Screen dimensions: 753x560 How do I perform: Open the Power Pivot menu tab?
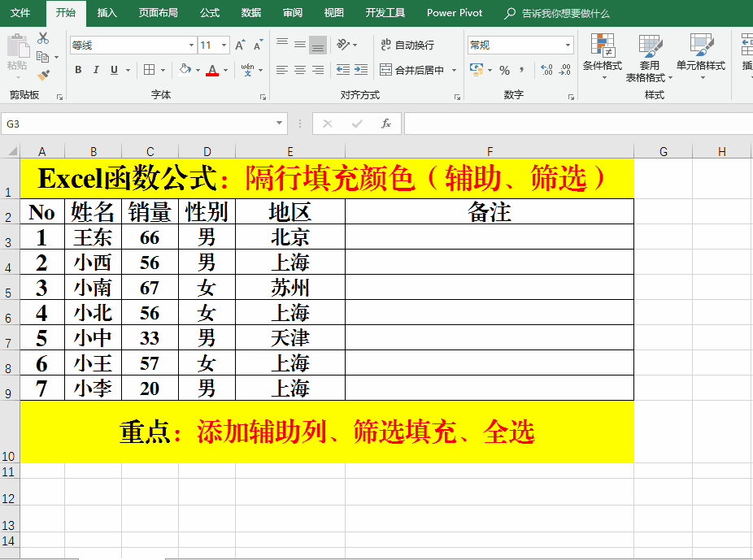pos(454,13)
